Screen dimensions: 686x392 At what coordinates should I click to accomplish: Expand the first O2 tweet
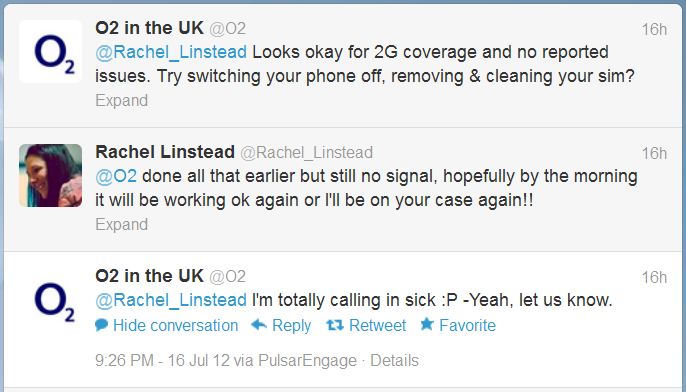(122, 101)
